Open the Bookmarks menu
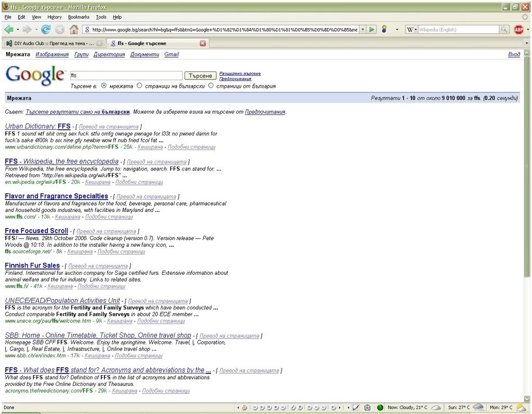Image resolution: width=532 pixels, height=414 pixels. (x=78, y=17)
